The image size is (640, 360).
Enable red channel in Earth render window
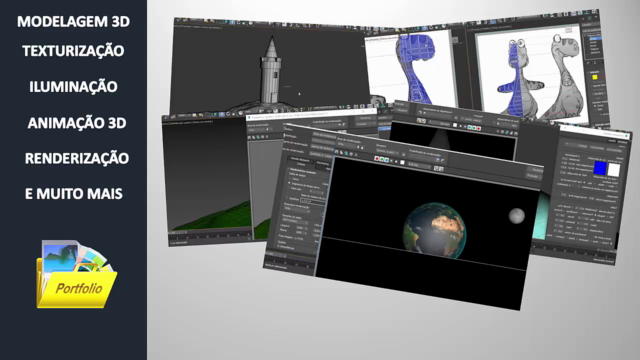377,158
